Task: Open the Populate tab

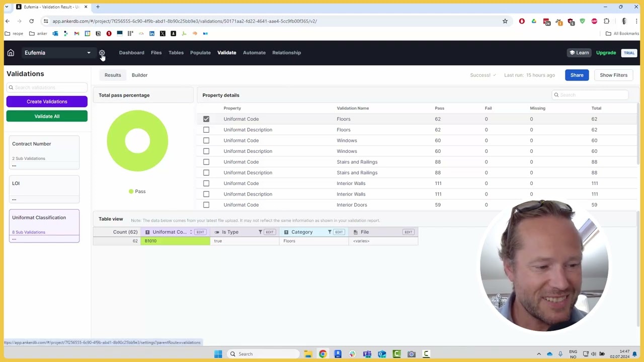Action: [x=200, y=53]
